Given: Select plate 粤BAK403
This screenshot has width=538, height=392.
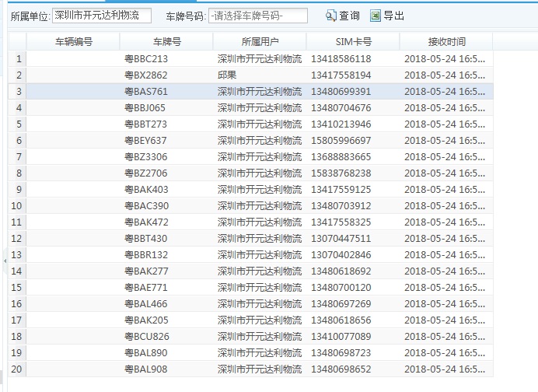Looking at the screenshot, I should click(x=146, y=190).
